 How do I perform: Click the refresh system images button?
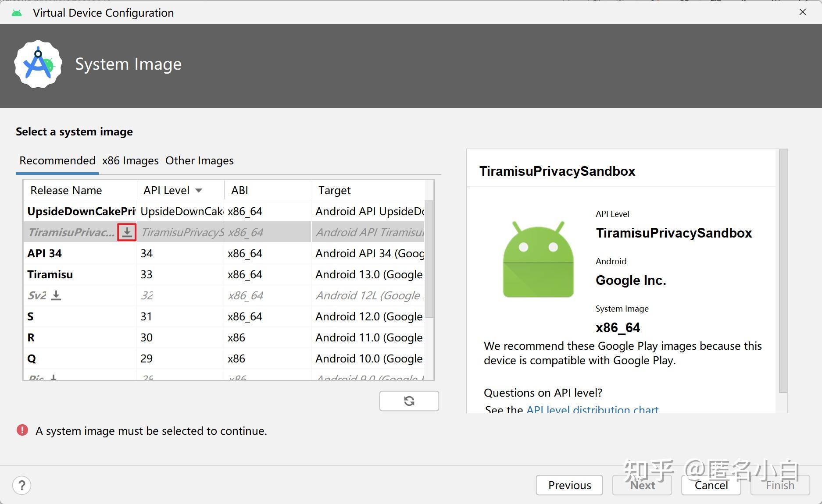point(409,401)
